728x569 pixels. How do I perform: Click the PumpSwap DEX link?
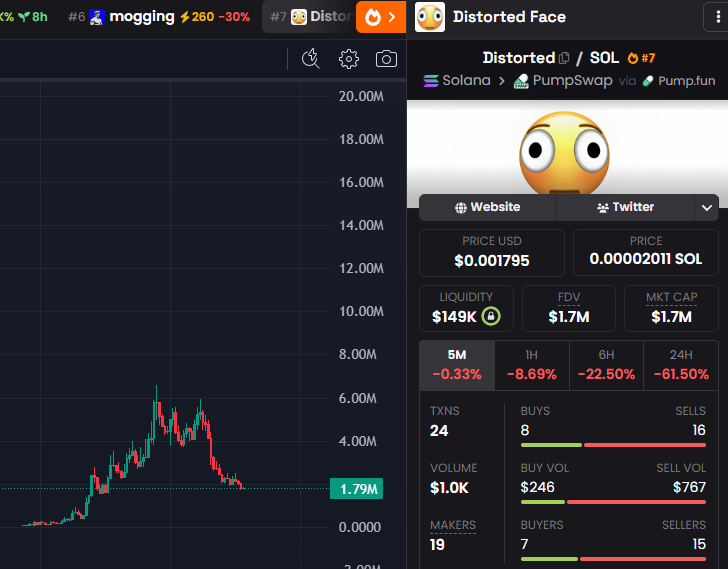point(563,81)
